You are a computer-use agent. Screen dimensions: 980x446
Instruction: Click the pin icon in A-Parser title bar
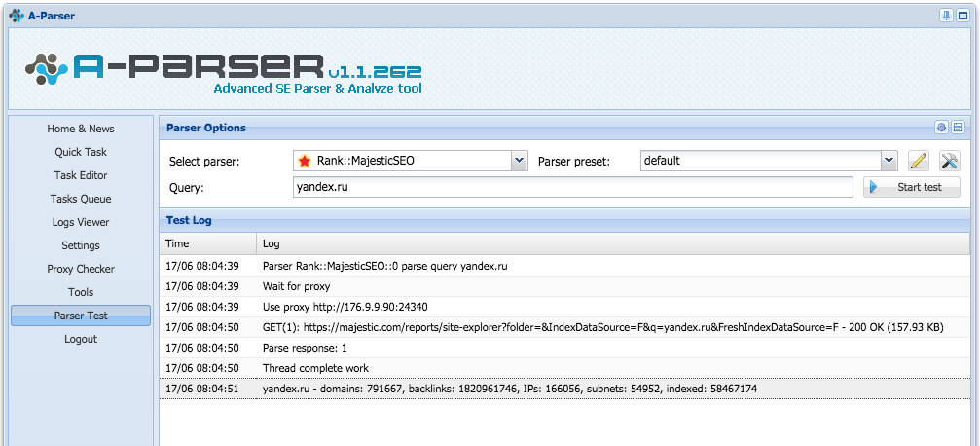pyautogui.click(x=946, y=16)
